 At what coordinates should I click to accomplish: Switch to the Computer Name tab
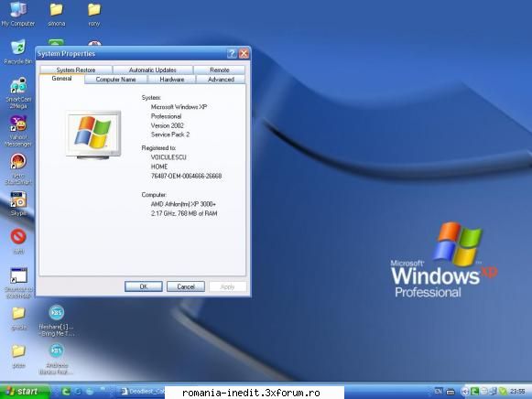[x=115, y=80]
